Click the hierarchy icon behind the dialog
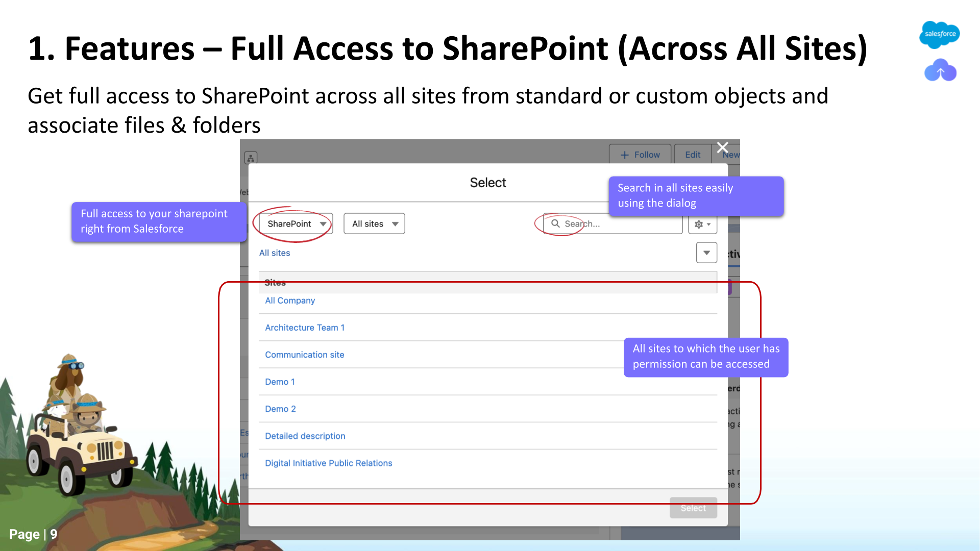Screen dimensions: 980x551 coord(251,158)
